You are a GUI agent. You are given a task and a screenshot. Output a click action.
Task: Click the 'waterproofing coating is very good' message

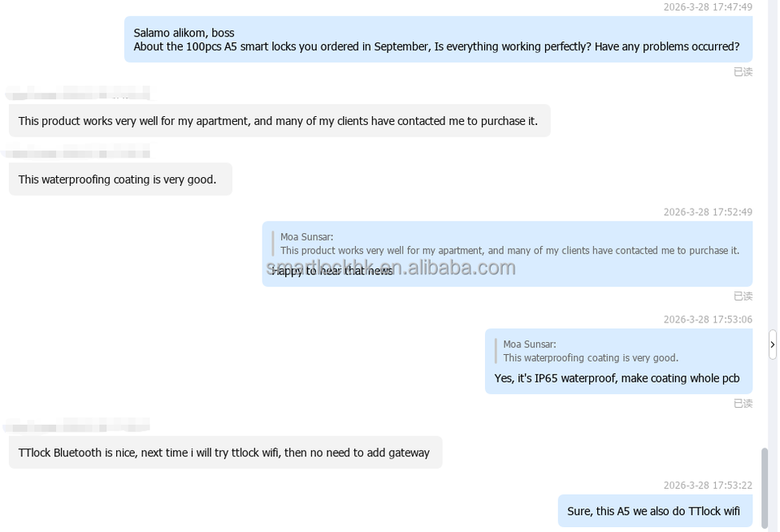pos(120,179)
